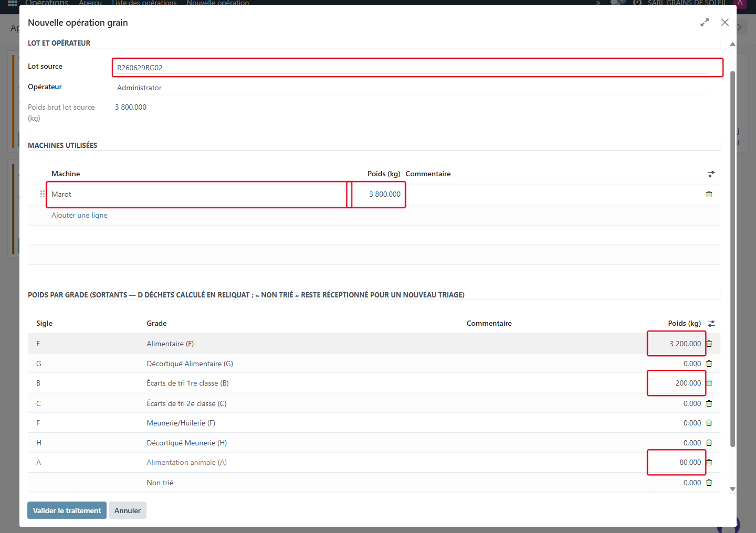Open the Liste des opérations menu
The image size is (756, 533).
tap(144, 3)
